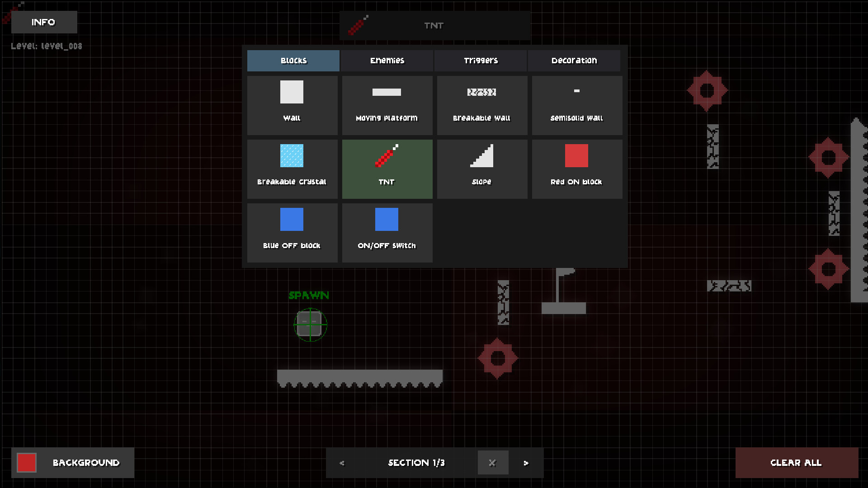This screenshot has height=488, width=868.
Task: Switch to the Blocks tab
Action: pyautogui.click(x=293, y=61)
